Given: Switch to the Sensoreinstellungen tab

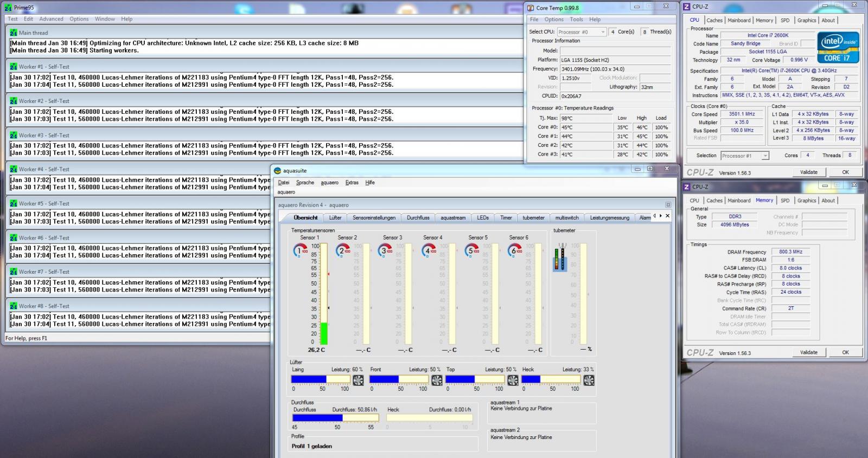Looking at the screenshot, I should (x=374, y=218).
